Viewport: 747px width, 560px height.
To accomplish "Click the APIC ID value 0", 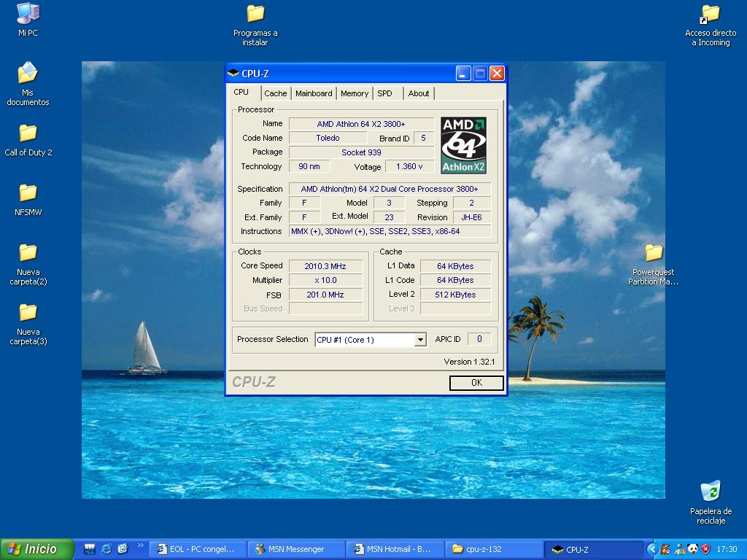I will 479,339.
